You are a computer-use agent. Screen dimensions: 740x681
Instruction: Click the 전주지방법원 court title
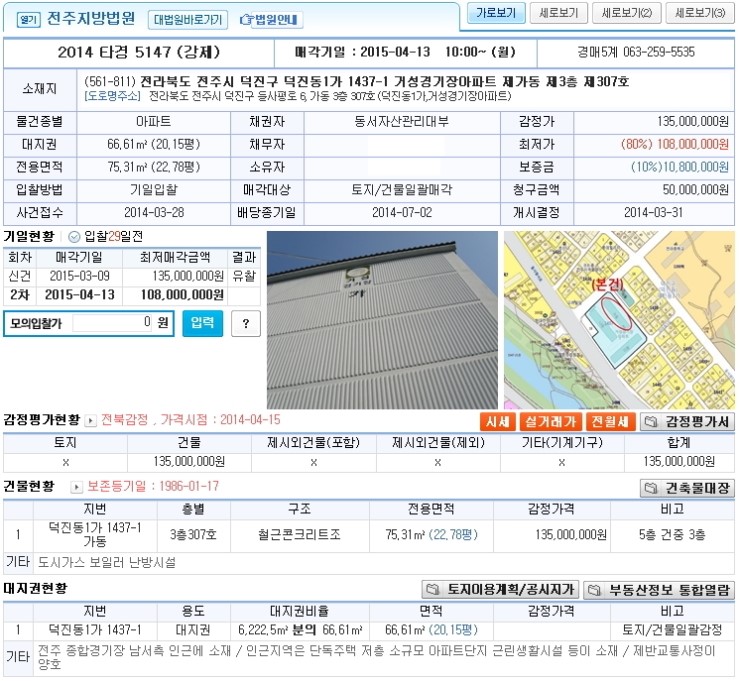[x=91, y=19]
